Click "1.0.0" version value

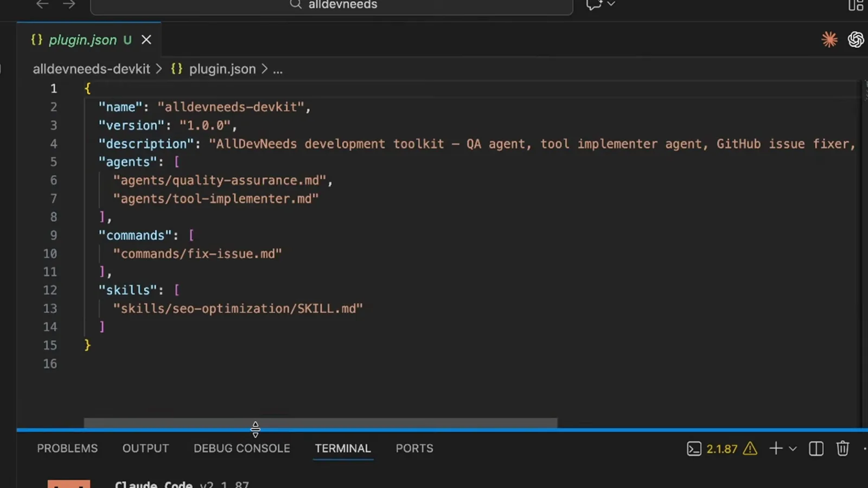(205, 125)
